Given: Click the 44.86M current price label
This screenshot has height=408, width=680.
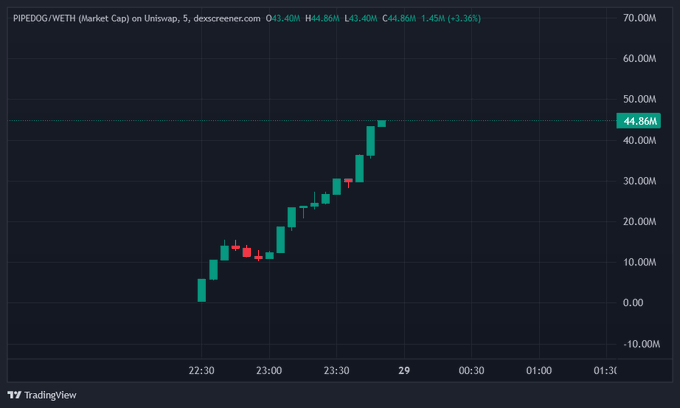Looking at the screenshot, I should tap(638, 121).
